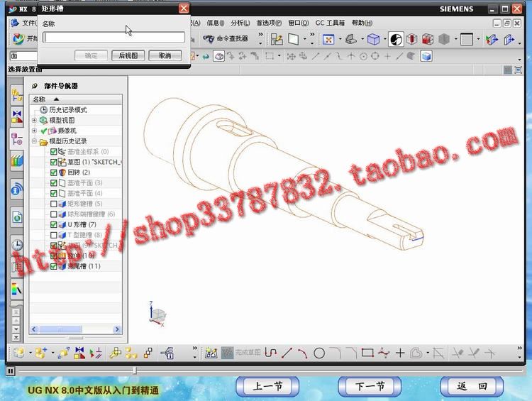Click the rectangle sketch tool
The width and height of the screenshot is (532, 401).
click(367, 353)
